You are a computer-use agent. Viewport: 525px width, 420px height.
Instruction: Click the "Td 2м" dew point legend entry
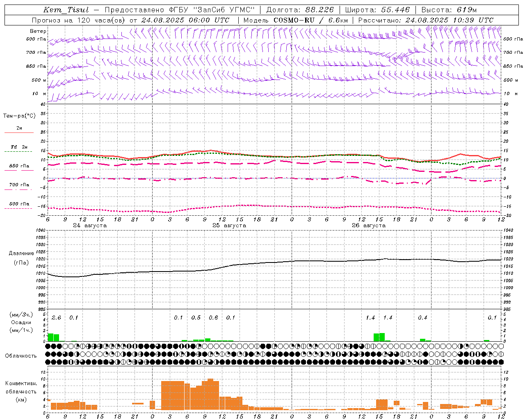coord(19,147)
